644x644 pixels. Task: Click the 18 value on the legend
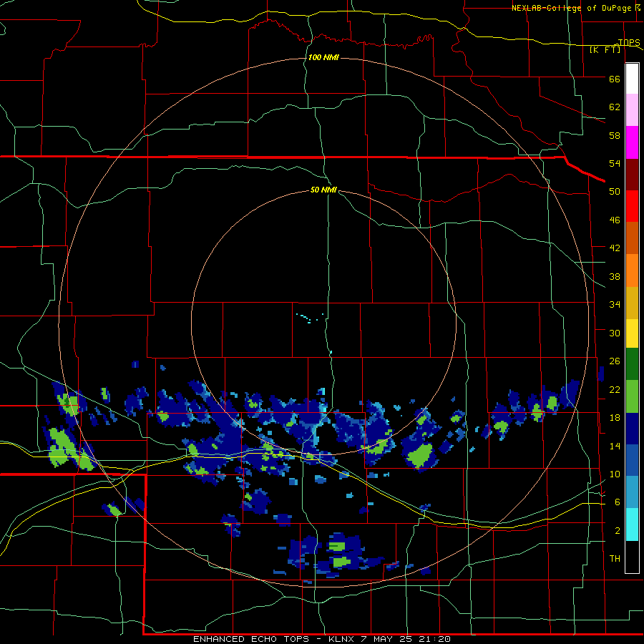pyautogui.click(x=615, y=418)
